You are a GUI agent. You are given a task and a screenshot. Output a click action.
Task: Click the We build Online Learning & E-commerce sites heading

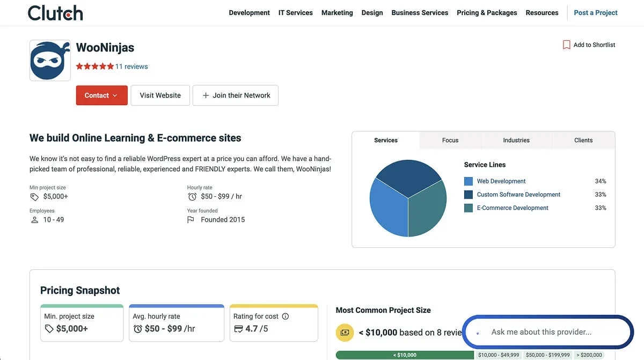[135, 138]
